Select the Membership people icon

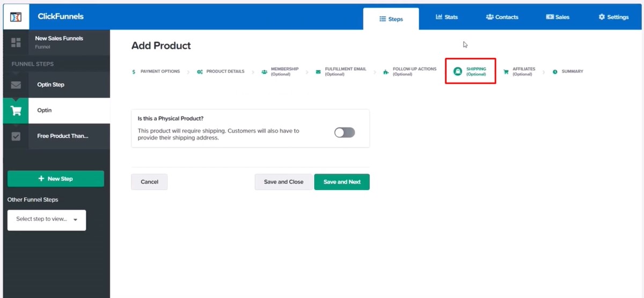coord(264,71)
